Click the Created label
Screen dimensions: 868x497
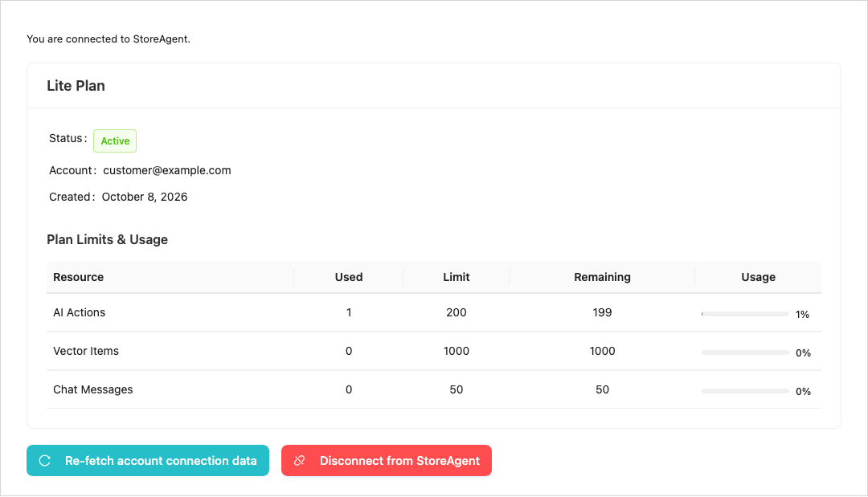(x=72, y=197)
